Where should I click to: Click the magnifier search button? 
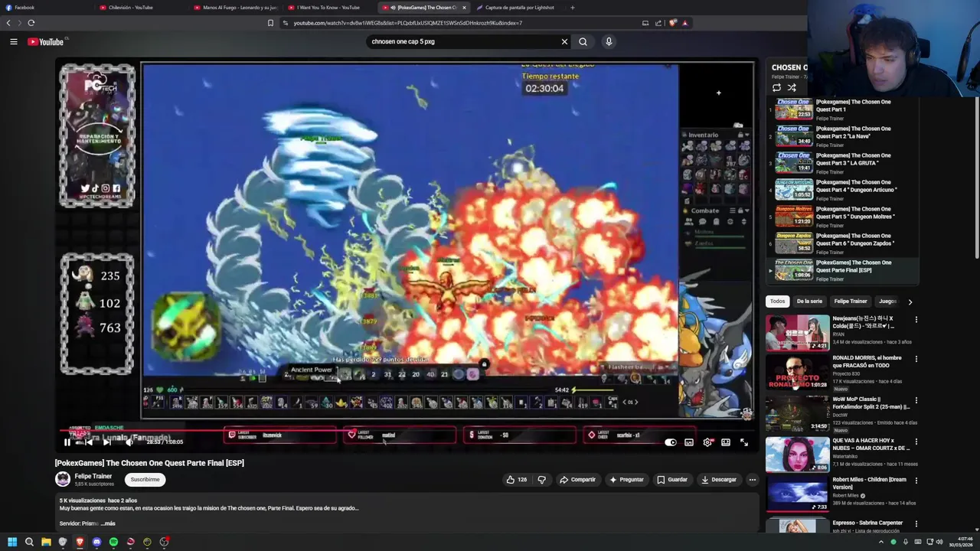click(x=583, y=41)
